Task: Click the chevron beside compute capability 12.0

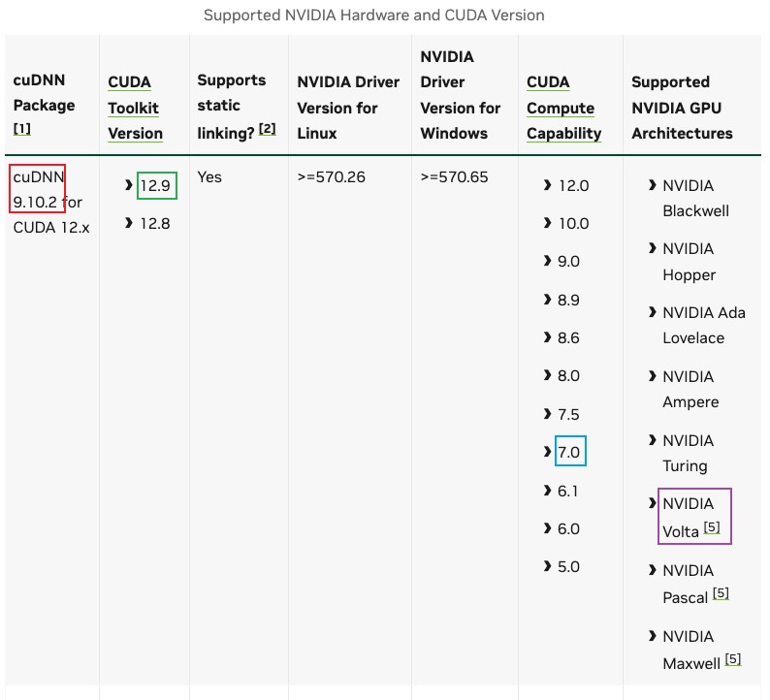Action: pos(548,185)
